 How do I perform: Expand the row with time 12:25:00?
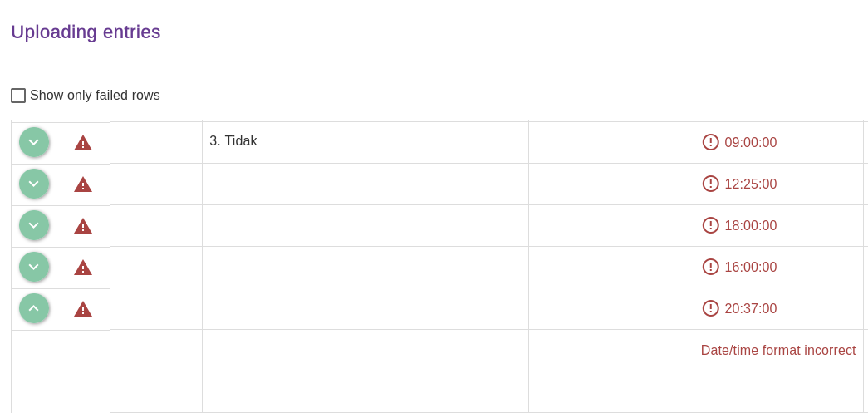34,184
